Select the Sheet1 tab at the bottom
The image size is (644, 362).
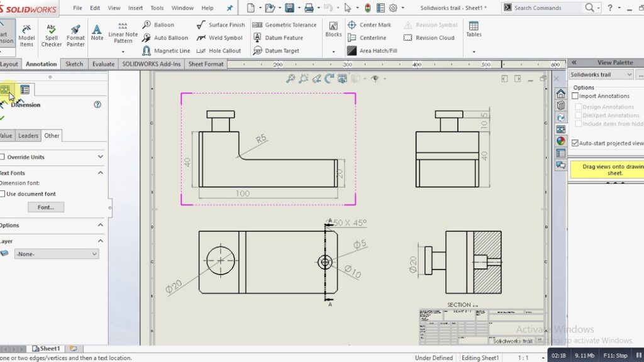47,348
